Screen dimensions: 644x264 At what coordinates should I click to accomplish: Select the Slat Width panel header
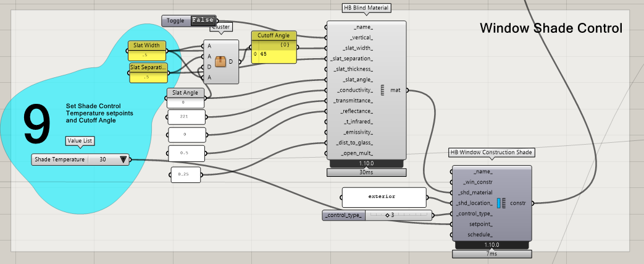[146, 45]
